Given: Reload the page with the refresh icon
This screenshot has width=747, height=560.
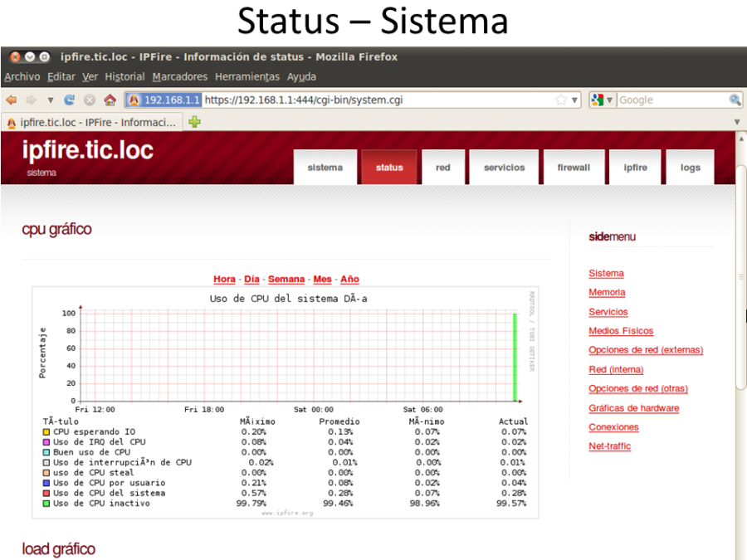Looking at the screenshot, I should [70, 100].
